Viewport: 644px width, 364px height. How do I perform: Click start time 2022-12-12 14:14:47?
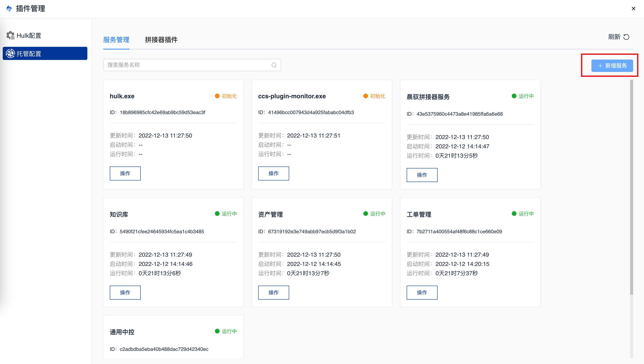point(463,146)
